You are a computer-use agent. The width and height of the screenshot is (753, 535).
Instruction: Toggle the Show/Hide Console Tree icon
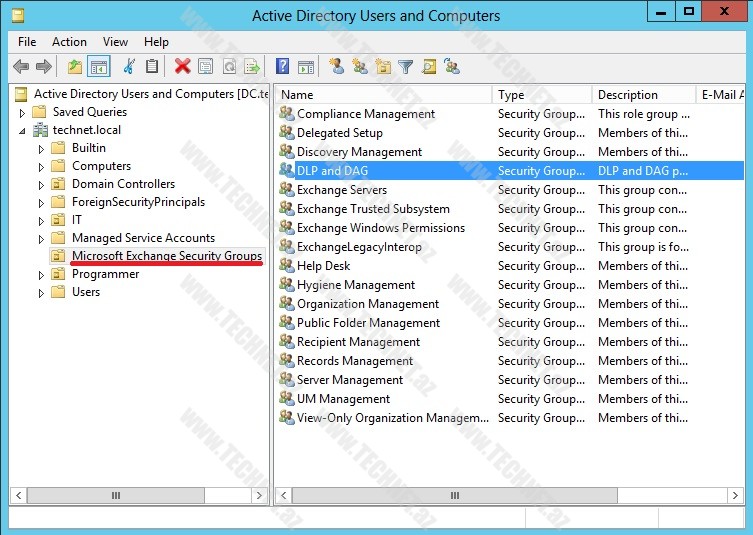[x=98, y=67]
